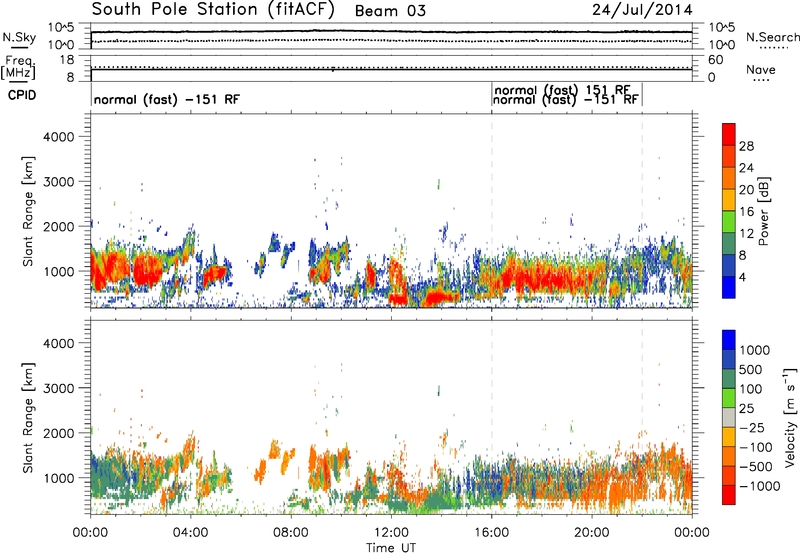Click the blue top of the Velocity color bar
The width and height of the screenshot is (800, 554).
pos(729,340)
